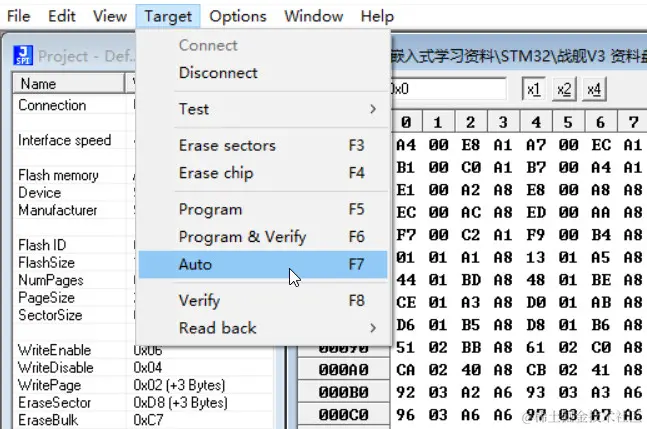
Task: Click the J-Flash SPI project icon
Action: [23, 55]
